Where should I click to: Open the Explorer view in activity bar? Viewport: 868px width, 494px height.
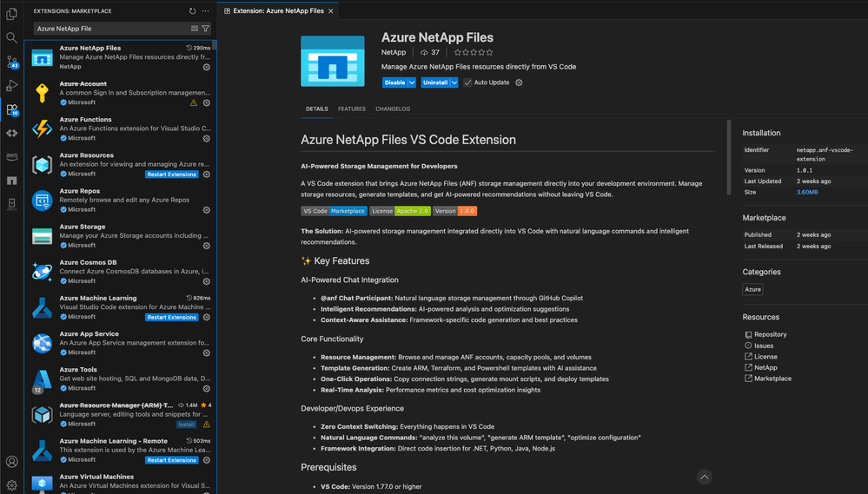[11, 14]
